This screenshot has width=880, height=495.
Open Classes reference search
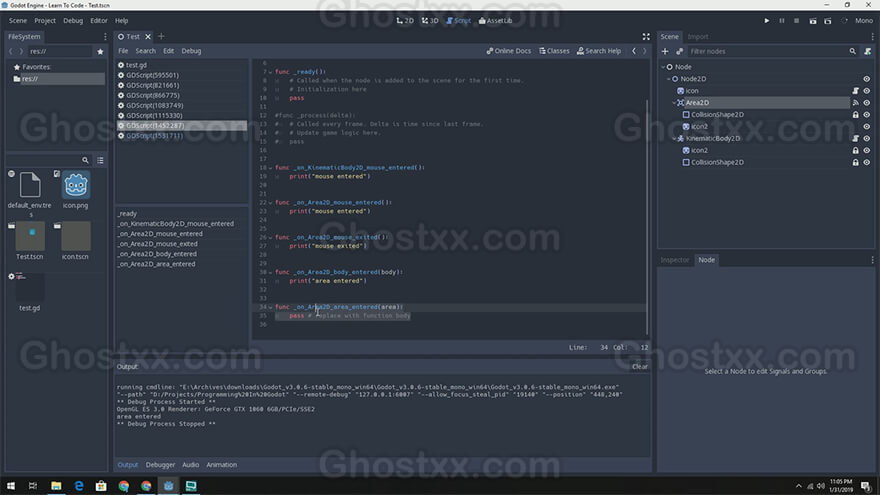click(554, 51)
